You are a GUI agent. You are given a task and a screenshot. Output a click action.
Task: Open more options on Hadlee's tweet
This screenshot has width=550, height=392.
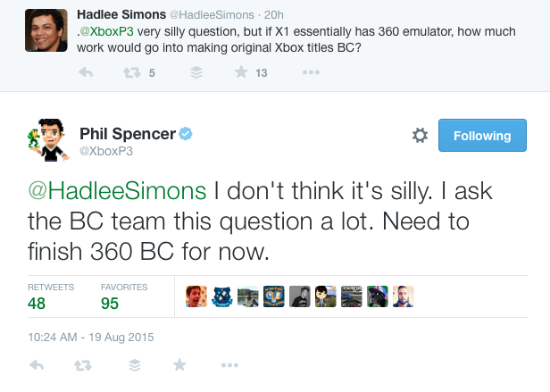(311, 72)
